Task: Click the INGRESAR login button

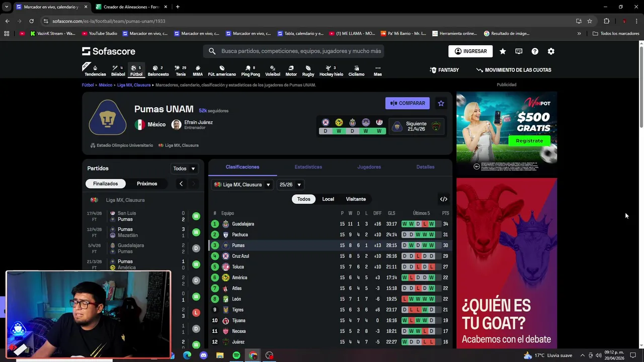Action: point(470,51)
